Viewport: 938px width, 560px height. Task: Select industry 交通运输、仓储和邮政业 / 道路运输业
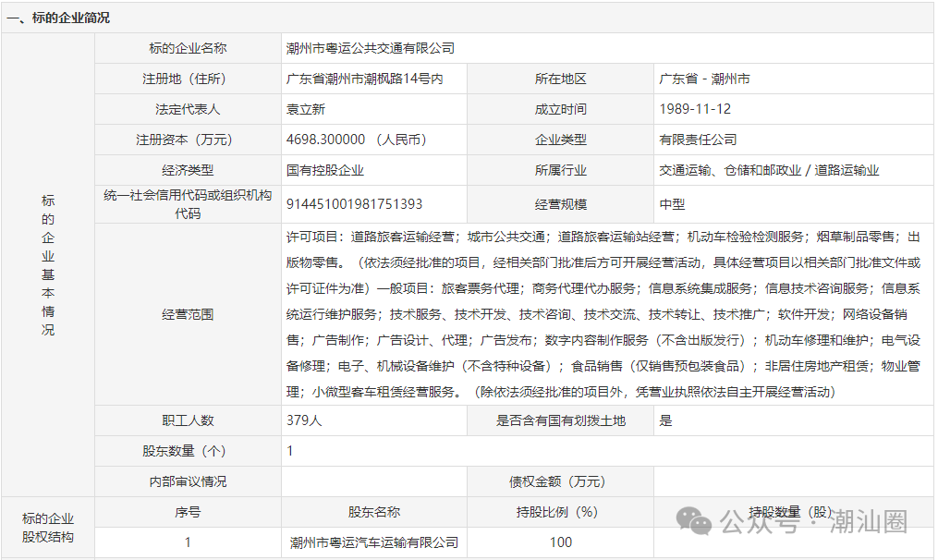(x=769, y=171)
